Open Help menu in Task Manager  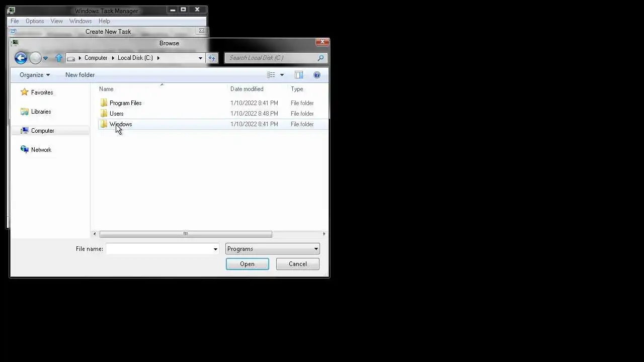click(104, 21)
